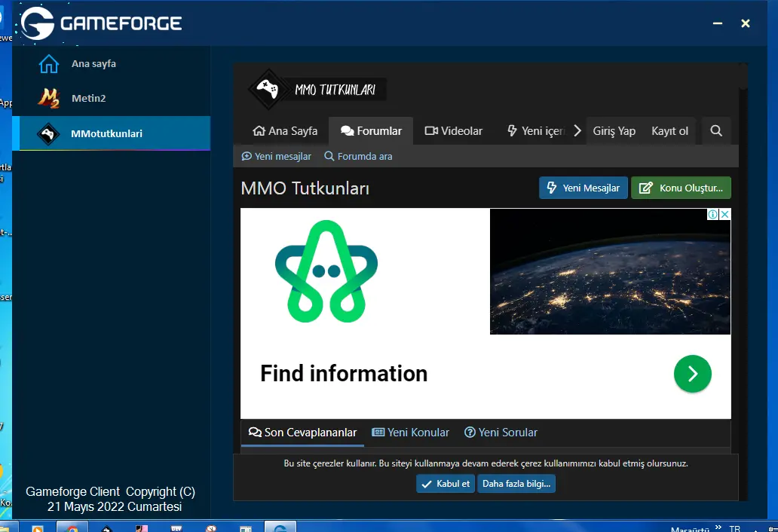Accept cookies with Kabul et

(x=446, y=484)
